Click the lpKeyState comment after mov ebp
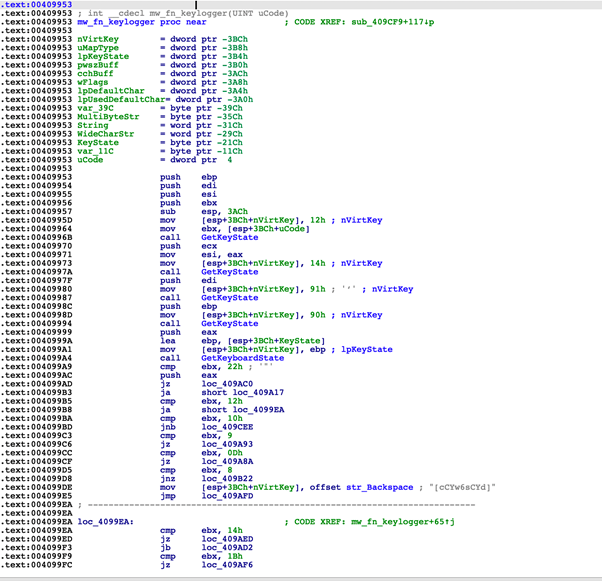This screenshot has width=602, height=581. (367, 349)
